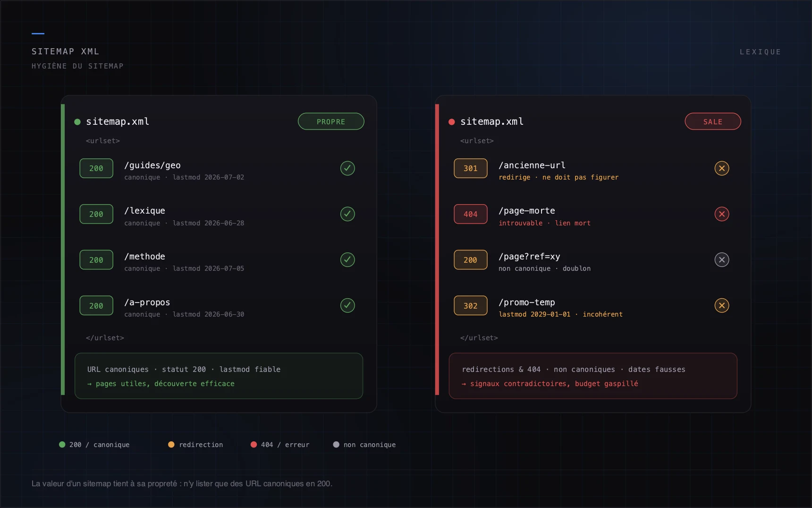812x508 pixels.
Task: Click the 302 status badge for /promo-temp
Action: pyautogui.click(x=470, y=306)
